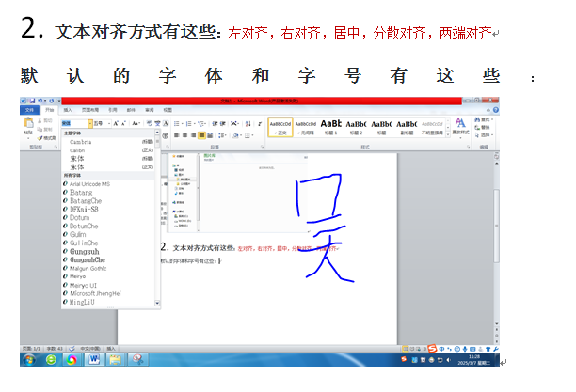The width and height of the screenshot is (576, 392).
Task: Click the Sogou S input method icon
Action: point(432,349)
